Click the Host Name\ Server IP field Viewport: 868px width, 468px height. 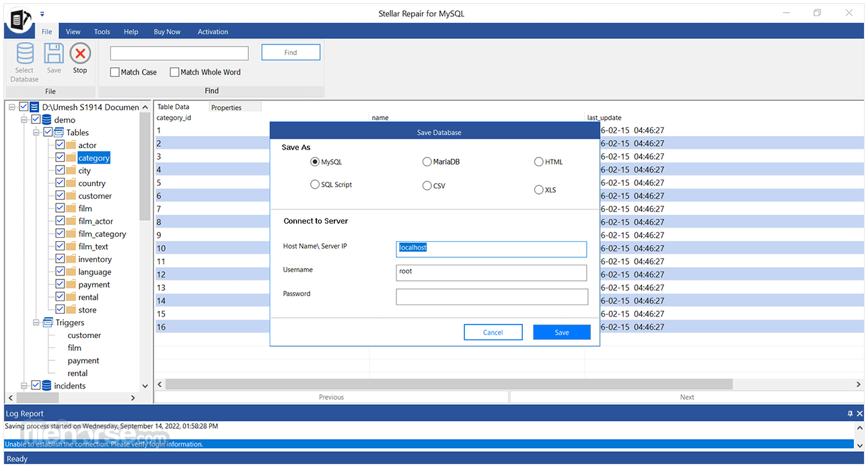pyautogui.click(x=491, y=249)
